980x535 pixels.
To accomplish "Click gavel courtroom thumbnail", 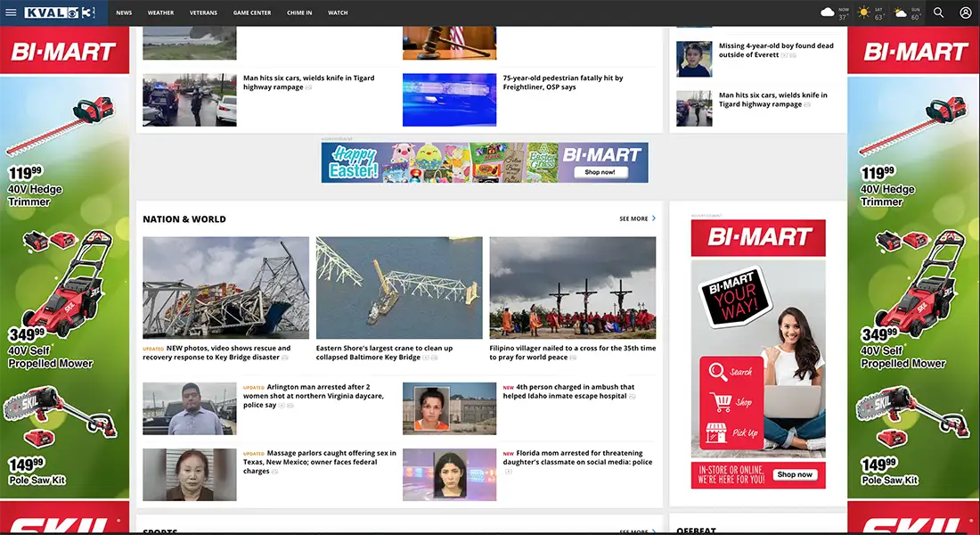I will coord(449,43).
